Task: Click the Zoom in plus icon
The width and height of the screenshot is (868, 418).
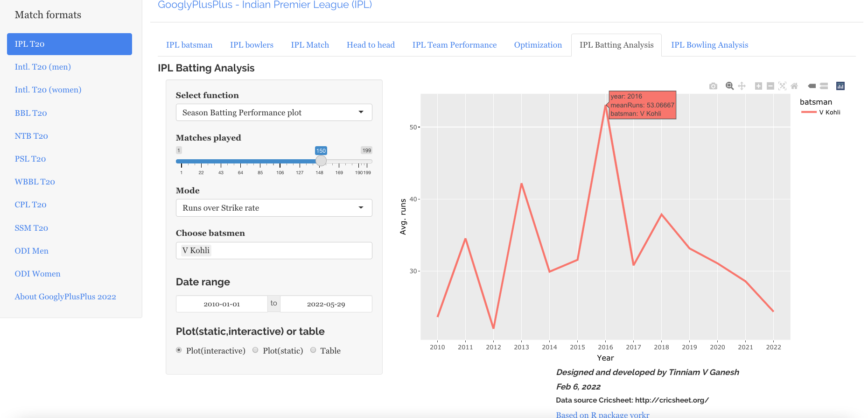Action: [x=758, y=86]
